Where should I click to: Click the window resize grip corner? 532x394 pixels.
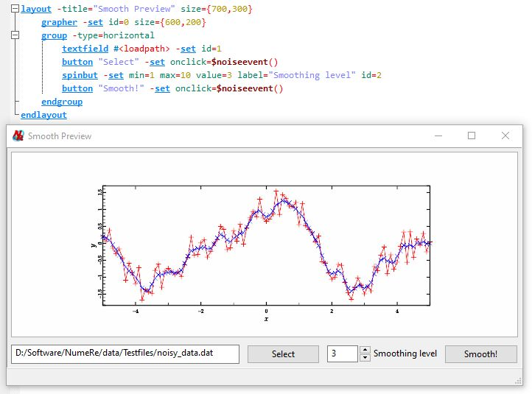(518, 381)
